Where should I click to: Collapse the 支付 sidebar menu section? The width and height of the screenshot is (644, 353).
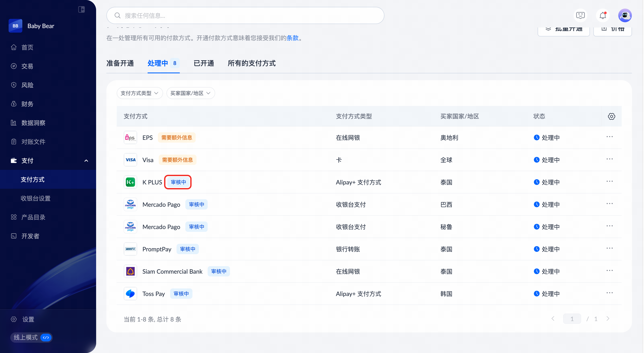coord(86,161)
